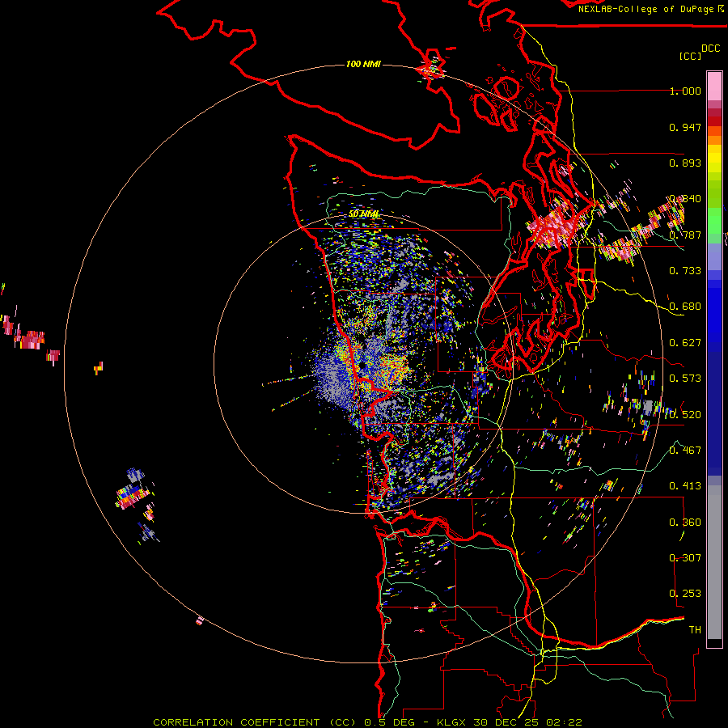Screen dimensions: 728x728
Task: Click the 0.253 color scale value
Action: click(x=685, y=594)
